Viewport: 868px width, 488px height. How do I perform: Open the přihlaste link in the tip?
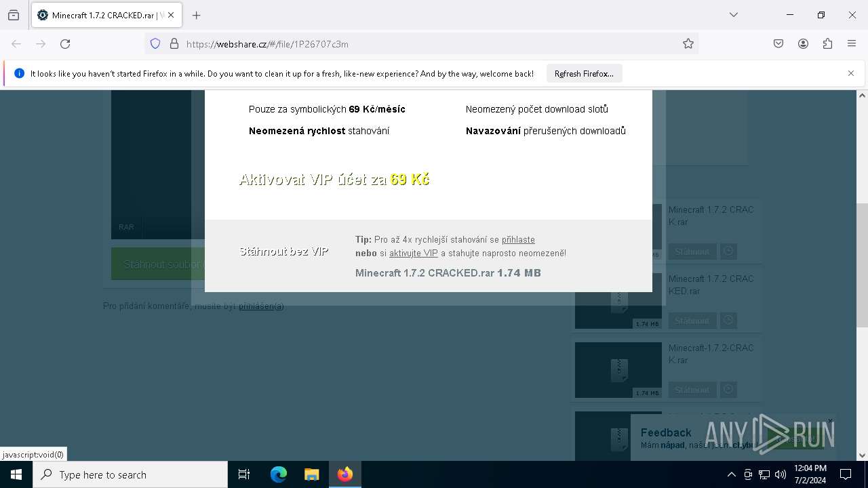pos(518,240)
